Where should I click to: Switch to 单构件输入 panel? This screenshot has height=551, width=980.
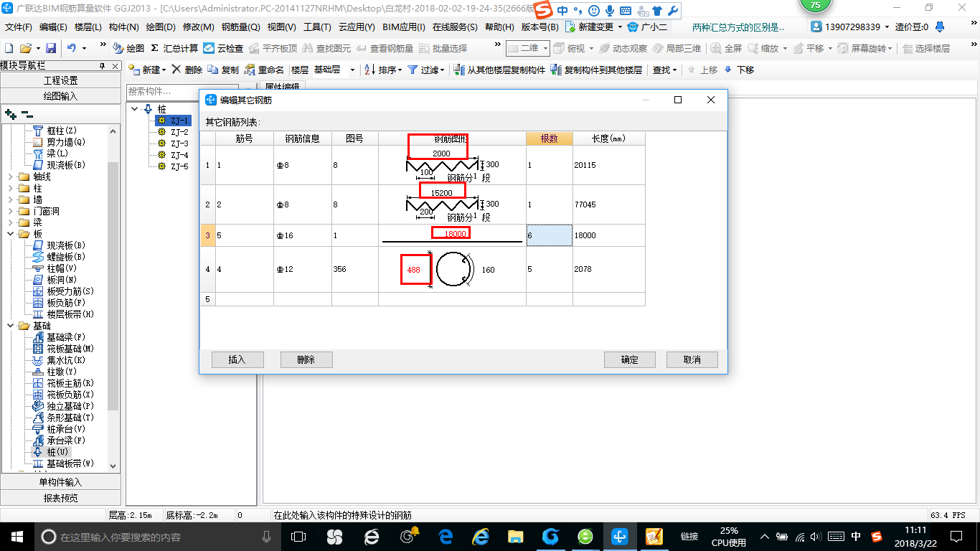60,482
